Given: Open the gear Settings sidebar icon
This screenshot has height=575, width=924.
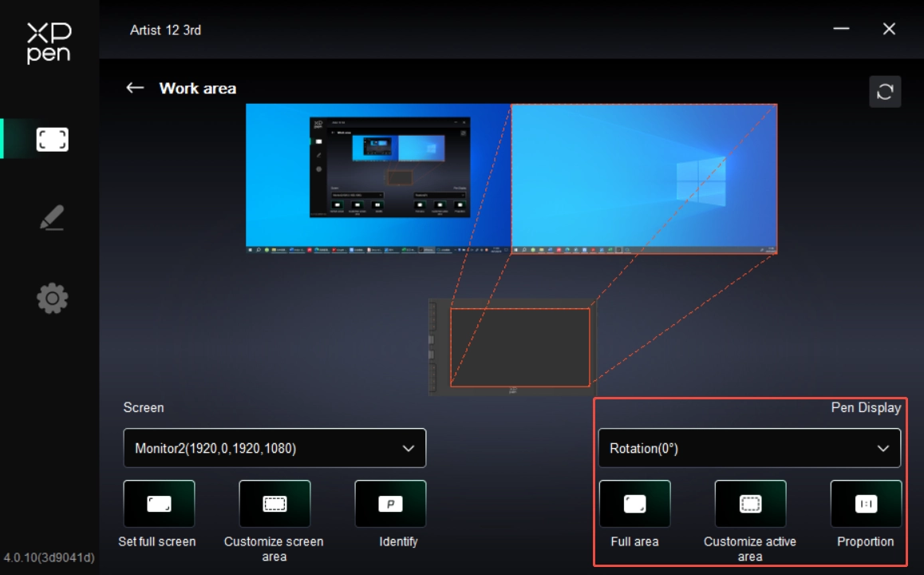Looking at the screenshot, I should 52,299.
